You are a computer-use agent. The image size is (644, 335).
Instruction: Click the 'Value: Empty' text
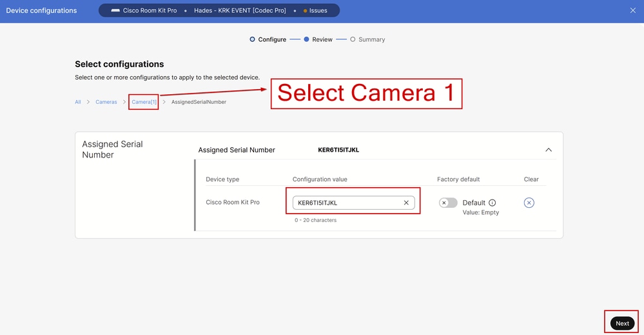pos(480,212)
